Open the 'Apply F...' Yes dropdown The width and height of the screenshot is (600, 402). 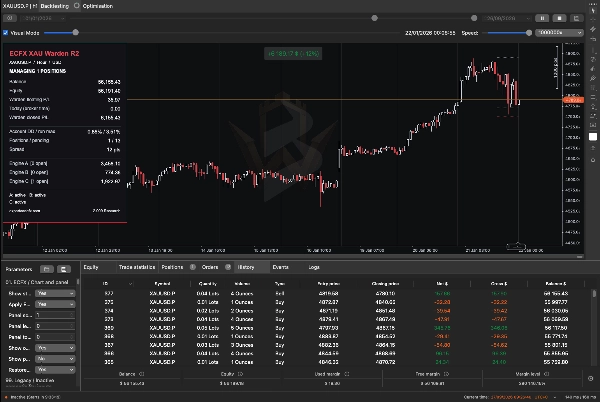pyautogui.click(x=55, y=304)
